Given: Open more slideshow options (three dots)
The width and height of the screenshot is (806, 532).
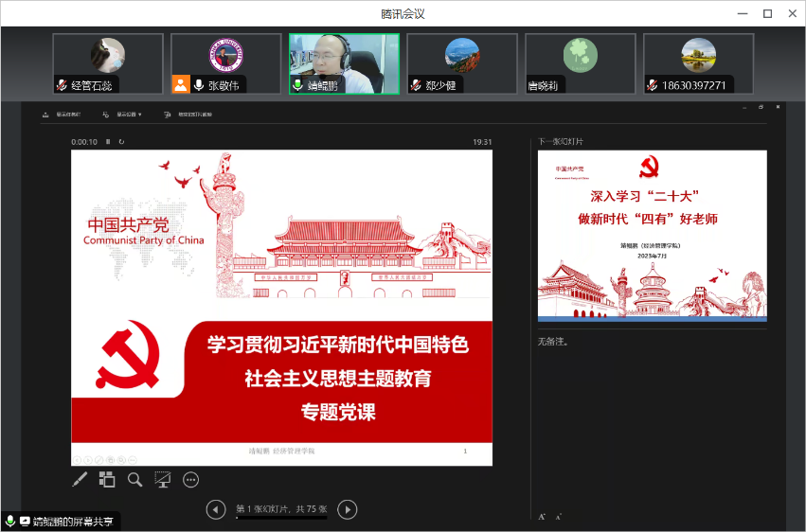Looking at the screenshot, I should tap(190, 480).
